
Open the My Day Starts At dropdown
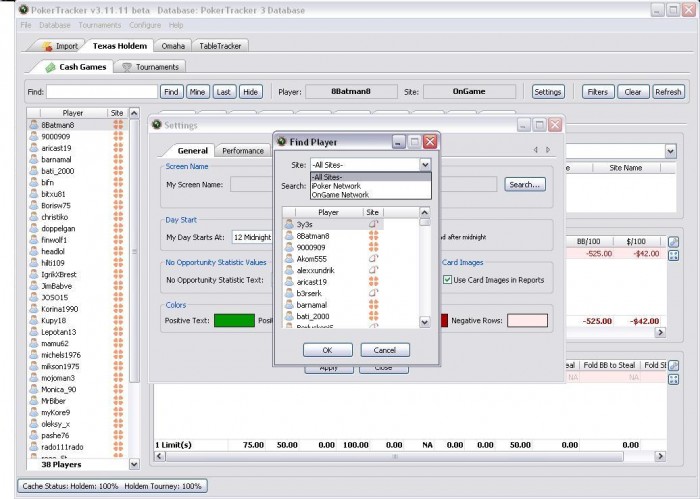252,237
